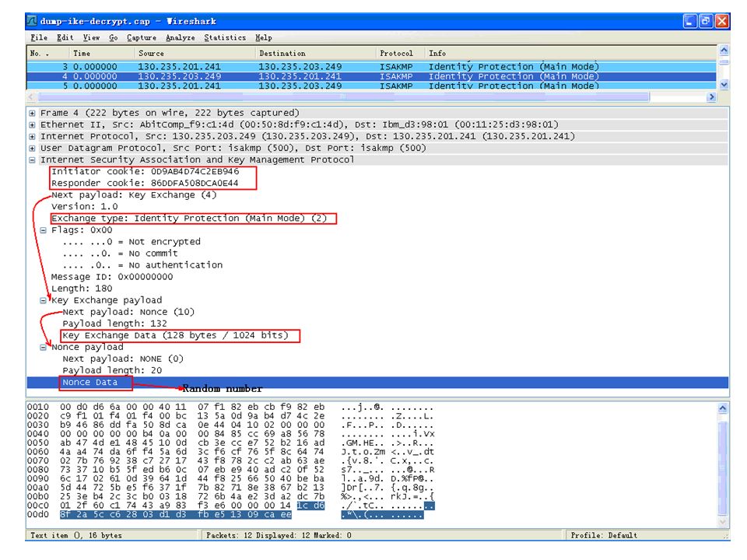Click hex dump row at offset 00d0
Viewport: 747px width, 560px height.
230,515
